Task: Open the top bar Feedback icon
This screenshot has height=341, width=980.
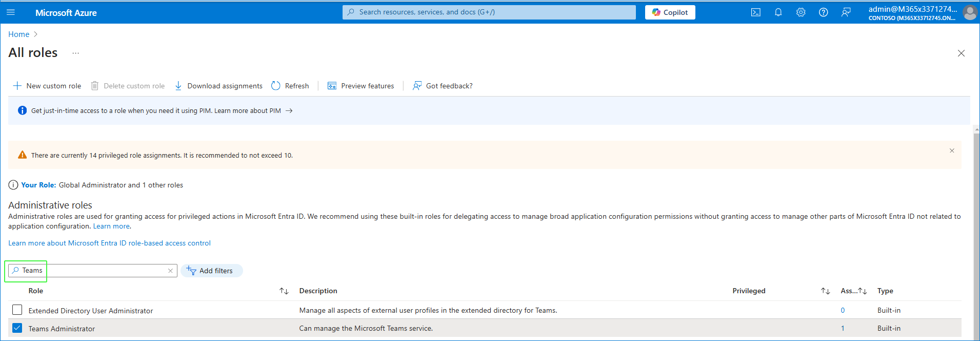Action: point(846,12)
